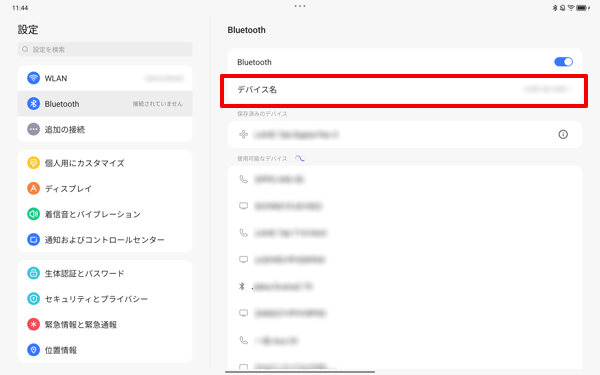Click the 接続されていません status text

pyautogui.click(x=158, y=104)
